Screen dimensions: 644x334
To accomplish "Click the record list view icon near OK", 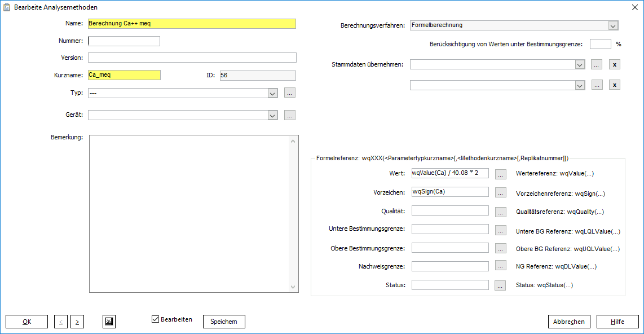I will (109, 321).
